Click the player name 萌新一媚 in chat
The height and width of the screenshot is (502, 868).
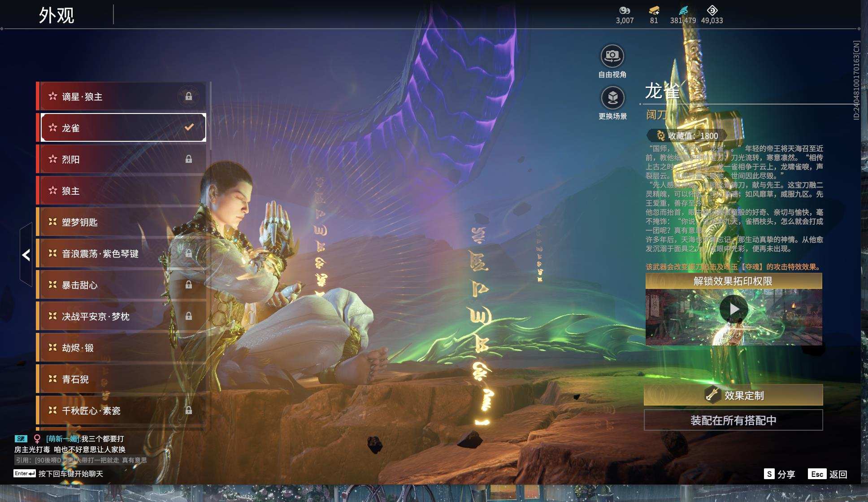(63, 439)
